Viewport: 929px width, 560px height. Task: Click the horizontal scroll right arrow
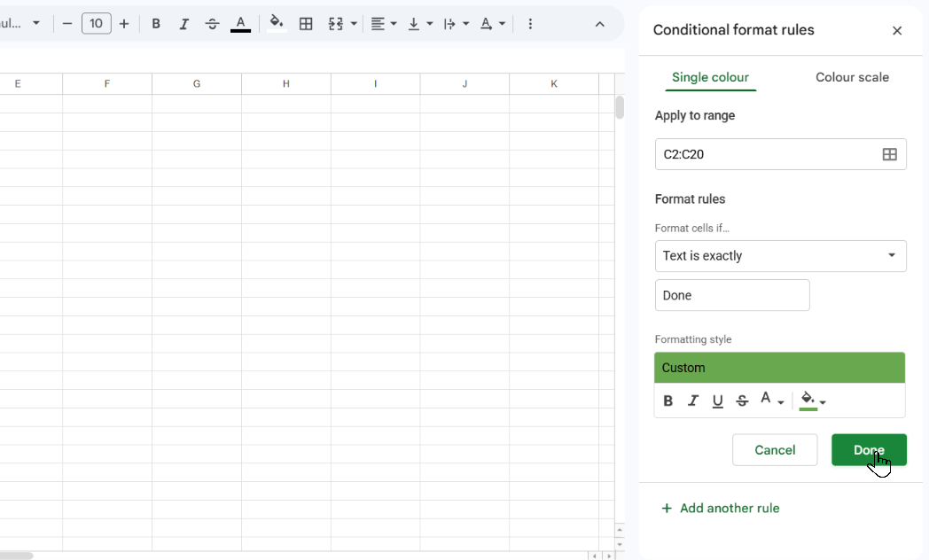pos(609,556)
